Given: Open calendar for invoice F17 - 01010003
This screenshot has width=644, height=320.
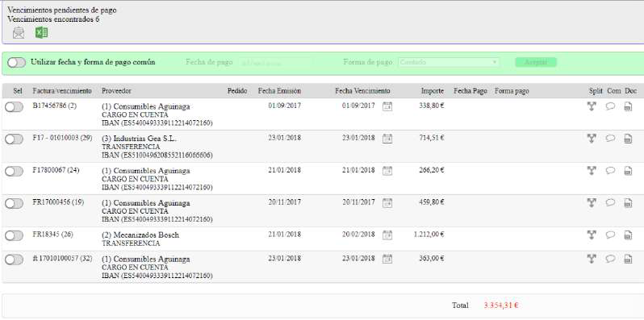Looking at the screenshot, I should 387,139.
